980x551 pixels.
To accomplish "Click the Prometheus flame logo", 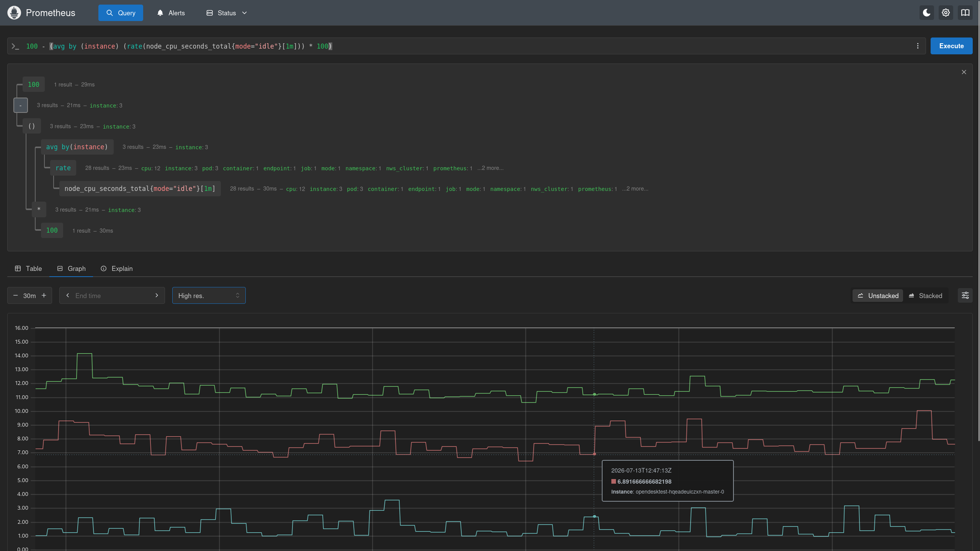I will (x=14, y=13).
